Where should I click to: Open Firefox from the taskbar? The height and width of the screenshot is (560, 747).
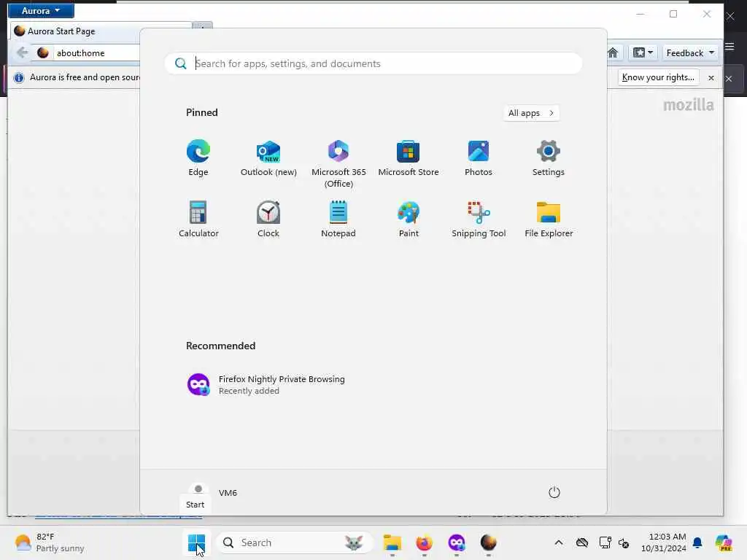[x=424, y=542]
